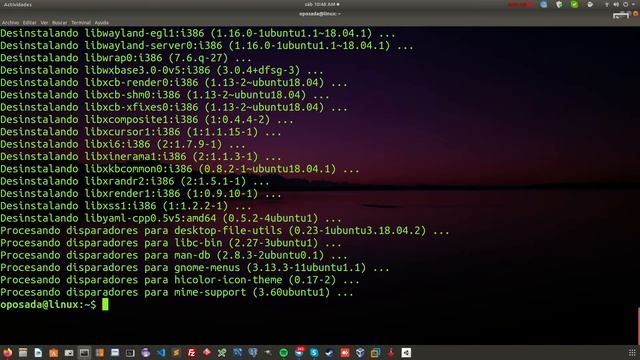Click the mime-support disparadores line
Viewport: 640px width, 360px height.
(x=177, y=292)
